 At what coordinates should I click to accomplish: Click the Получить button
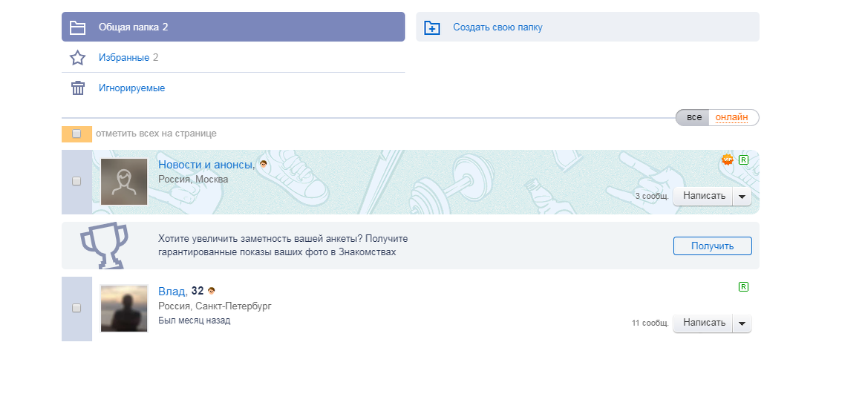[713, 246]
